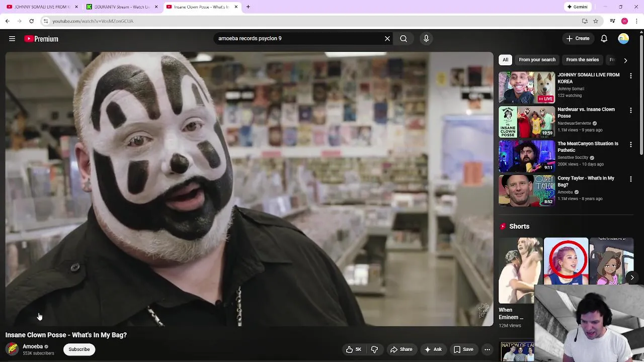Click the search magnifier button

point(404,38)
